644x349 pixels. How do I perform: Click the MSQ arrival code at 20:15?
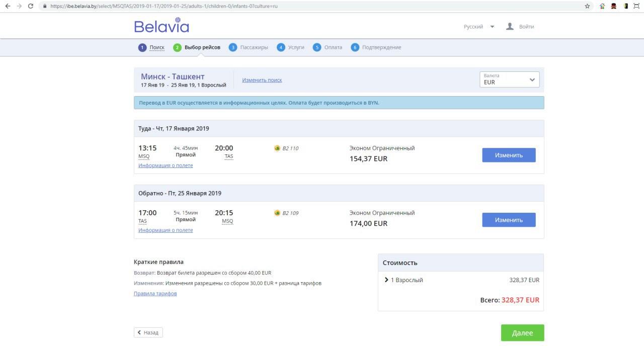(227, 221)
